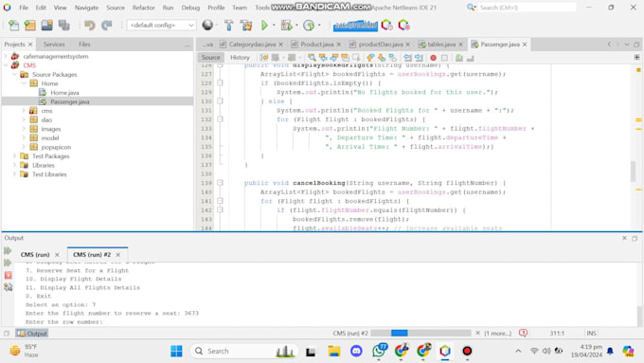Switch to the productDao.java editor tab
This screenshot has width=644, height=363.
(381, 44)
